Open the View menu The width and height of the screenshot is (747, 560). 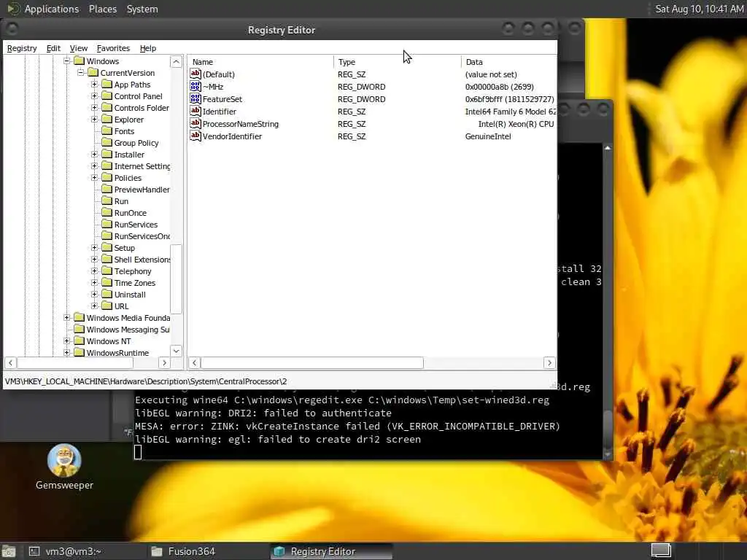pyautogui.click(x=79, y=48)
